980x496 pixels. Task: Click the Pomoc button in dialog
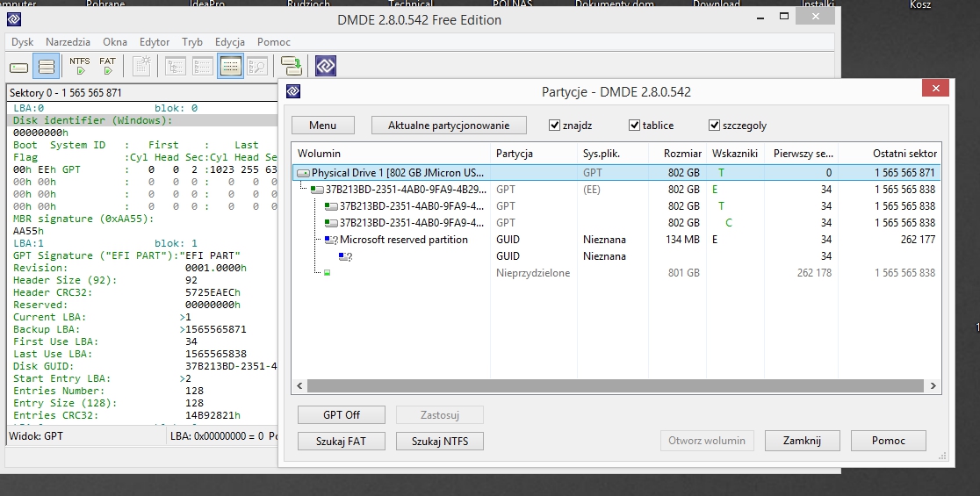coord(888,441)
